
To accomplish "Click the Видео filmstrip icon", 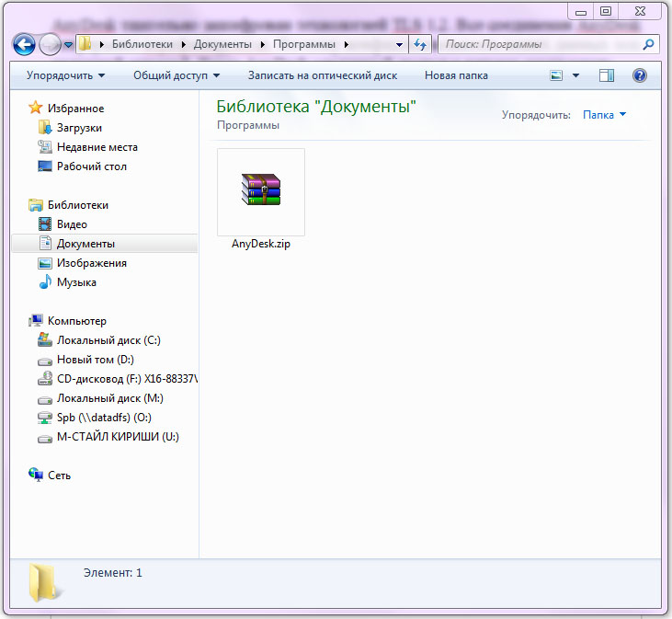I will [x=44, y=224].
